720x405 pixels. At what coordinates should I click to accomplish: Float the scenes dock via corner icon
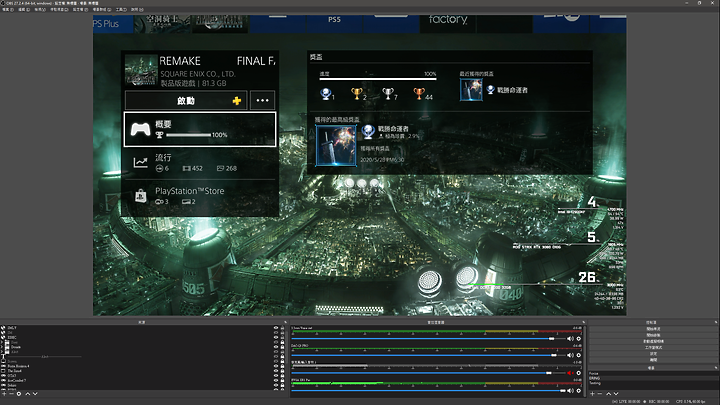click(716, 368)
